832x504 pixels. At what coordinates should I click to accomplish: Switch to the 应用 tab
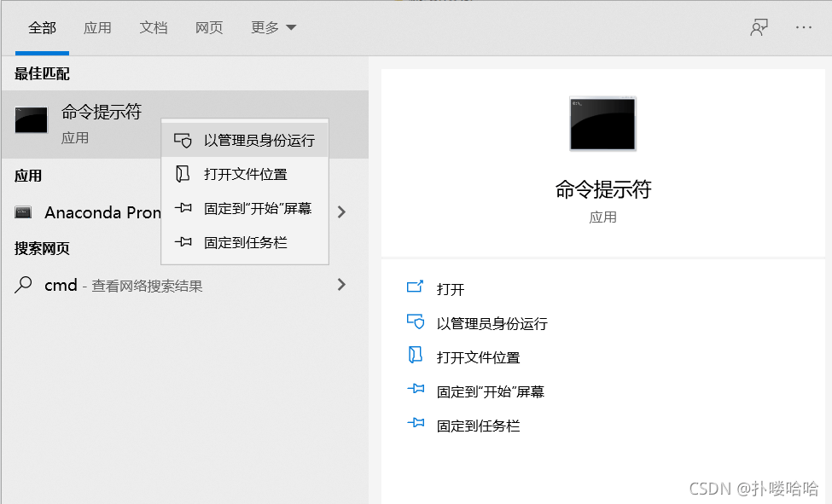pos(97,27)
